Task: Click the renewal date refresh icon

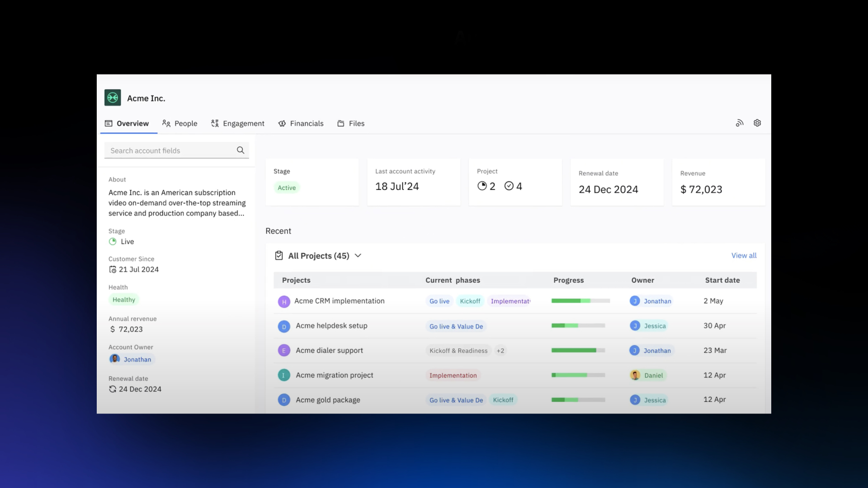Action: pos(113,389)
